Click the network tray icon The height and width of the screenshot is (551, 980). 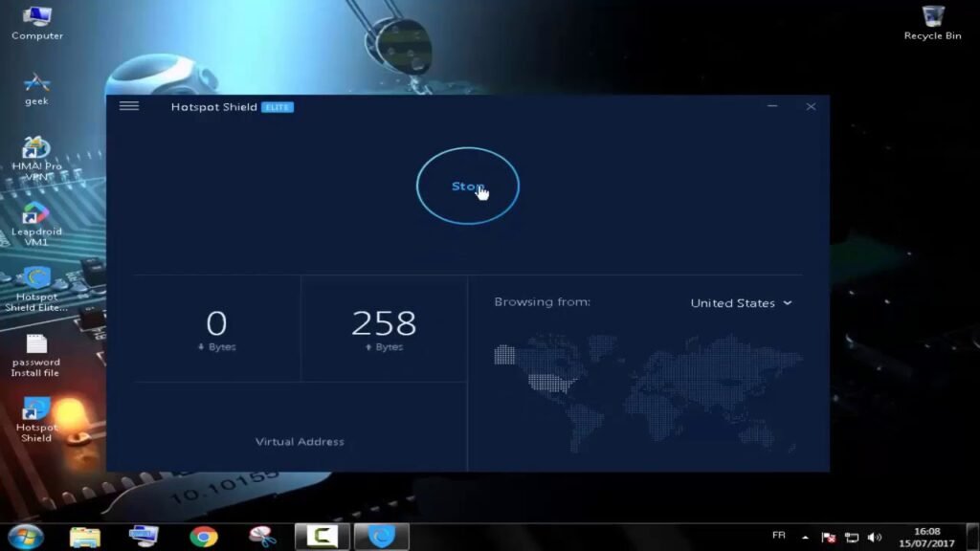tap(851, 538)
